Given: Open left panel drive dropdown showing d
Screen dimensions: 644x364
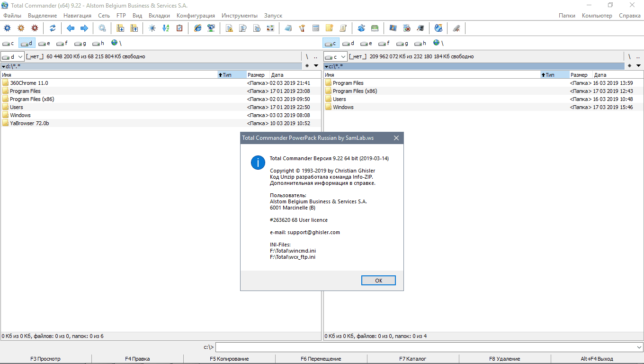Looking at the screenshot, I should [12, 56].
